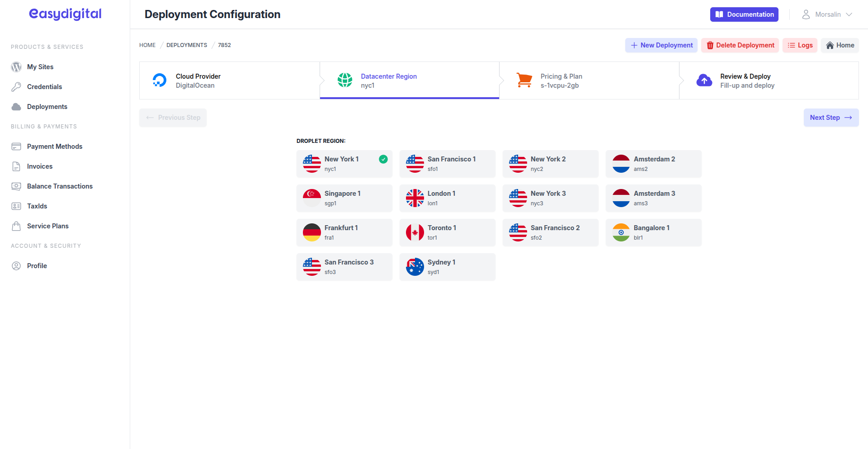The height and width of the screenshot is (449, 868).
Task: Choose the Frankfurt 1 droplet region
Action: pos(344,232)
